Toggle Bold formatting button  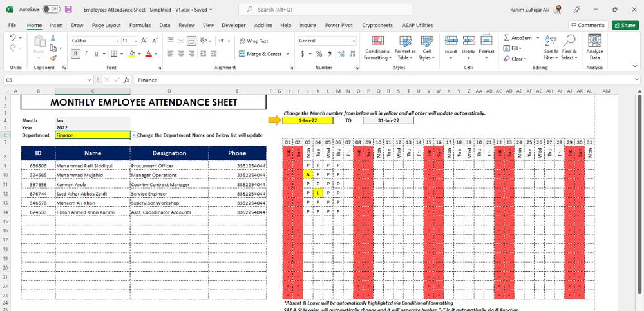click(76, 53)
